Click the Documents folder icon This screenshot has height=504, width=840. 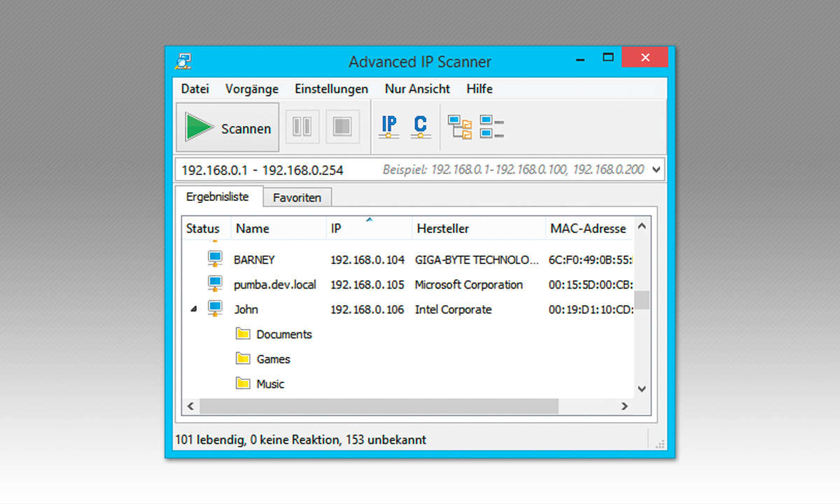243,334
